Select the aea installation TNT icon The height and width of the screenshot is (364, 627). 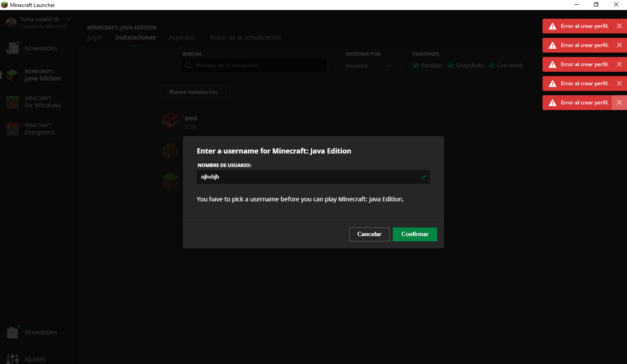click(170, 121)
